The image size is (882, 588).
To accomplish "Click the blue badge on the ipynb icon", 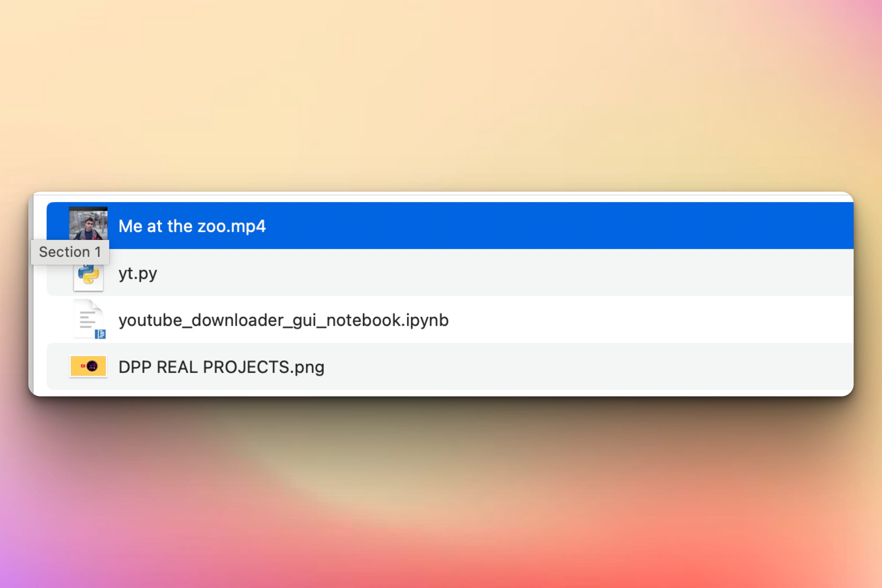I will (100, 334).
